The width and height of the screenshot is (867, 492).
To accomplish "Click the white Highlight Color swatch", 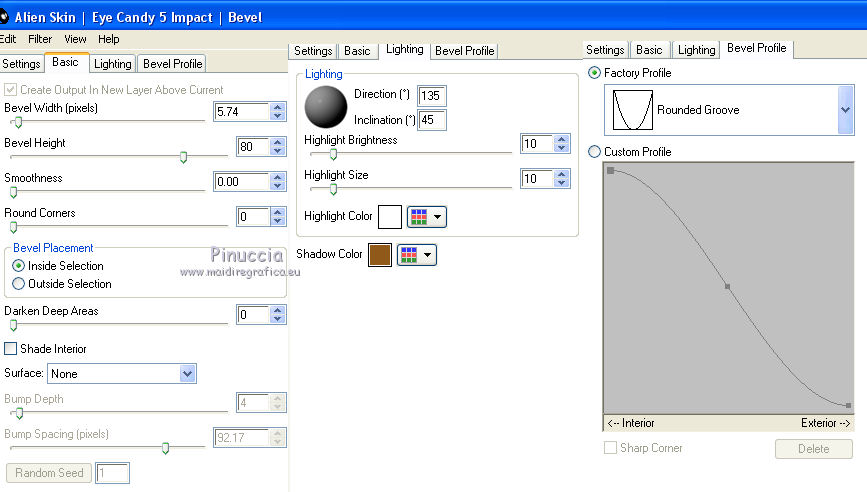I will 390,217.
